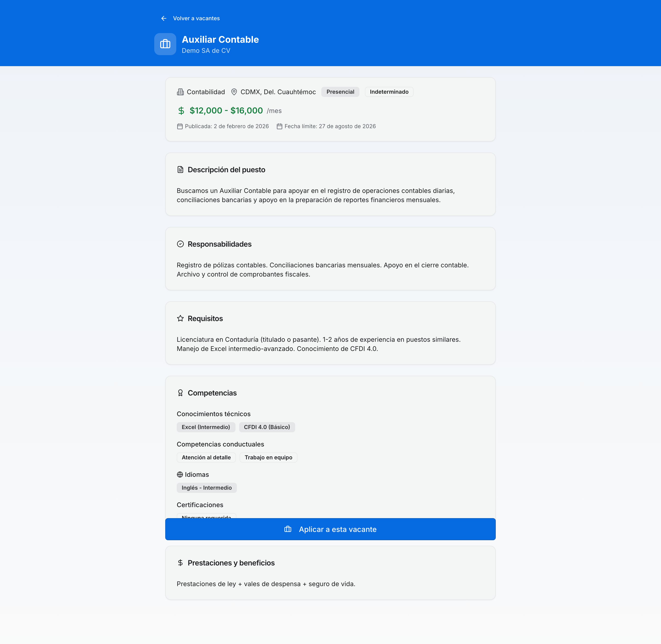Screen dimensions: 661x644
Task: Click the calendar icon beside Fecha límite
Action: [280, 127]
